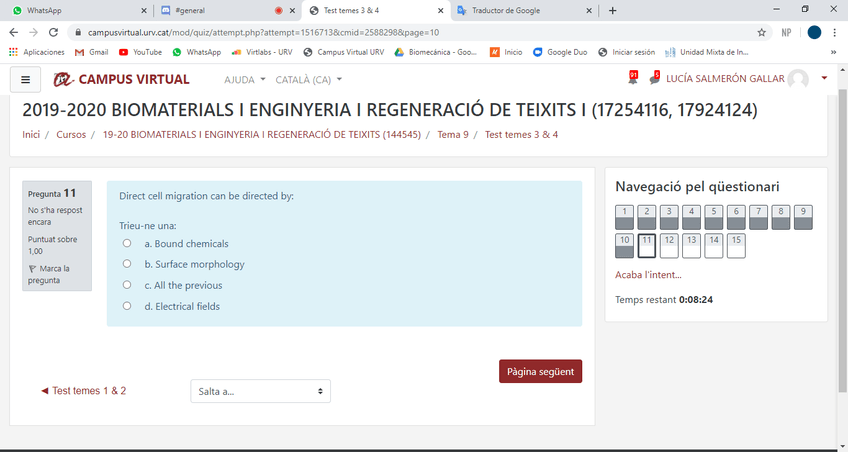The width and height of the screenshot is (848, 452).
Task: Expand the CATALÀ (CA) language menu
Action: (308, 79)
